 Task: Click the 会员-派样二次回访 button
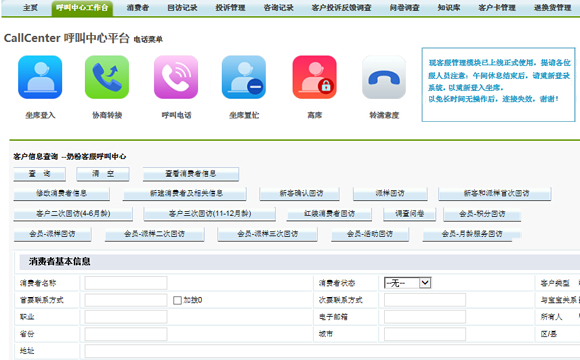click(x=155, y=234)
